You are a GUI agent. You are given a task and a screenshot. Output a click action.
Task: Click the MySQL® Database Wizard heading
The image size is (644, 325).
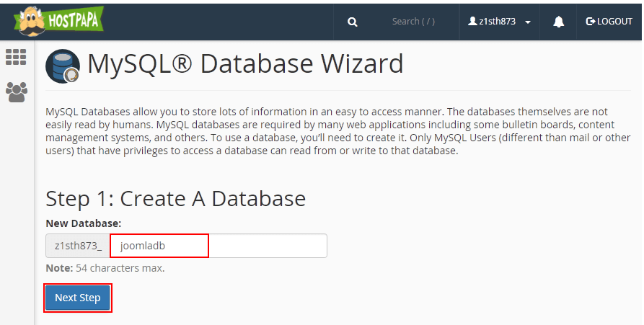pyautogui.click(x=245, y=64)
